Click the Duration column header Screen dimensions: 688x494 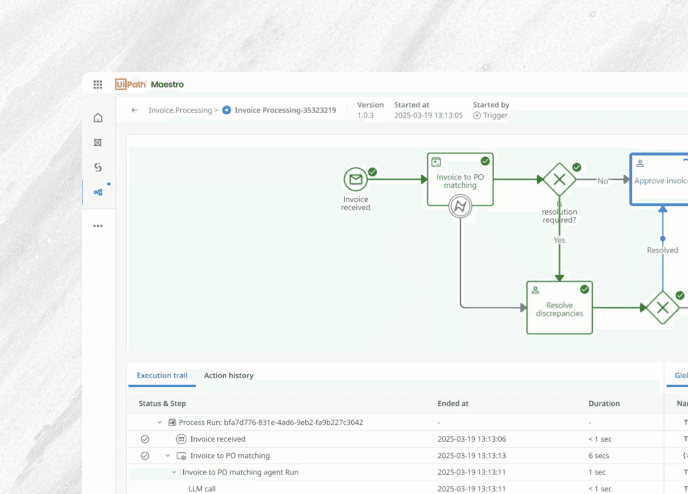coord(604,404)
